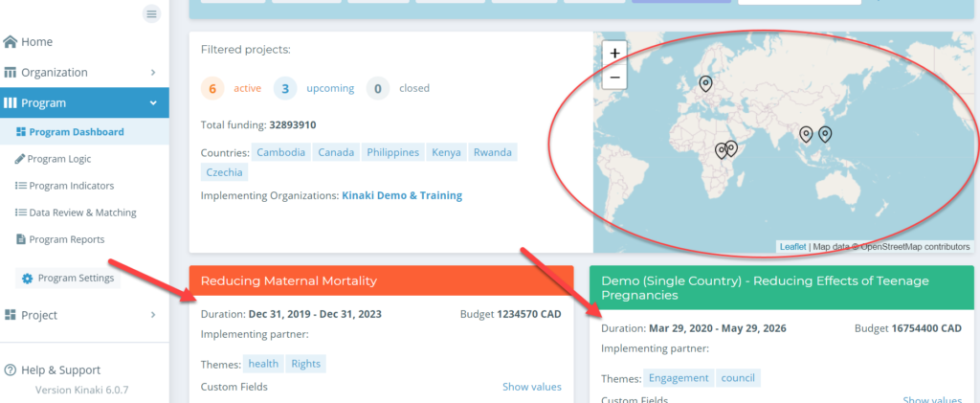The image size is (980, 403).
Task: Expand Organization chevron arrow
Action: coord(153,73)
